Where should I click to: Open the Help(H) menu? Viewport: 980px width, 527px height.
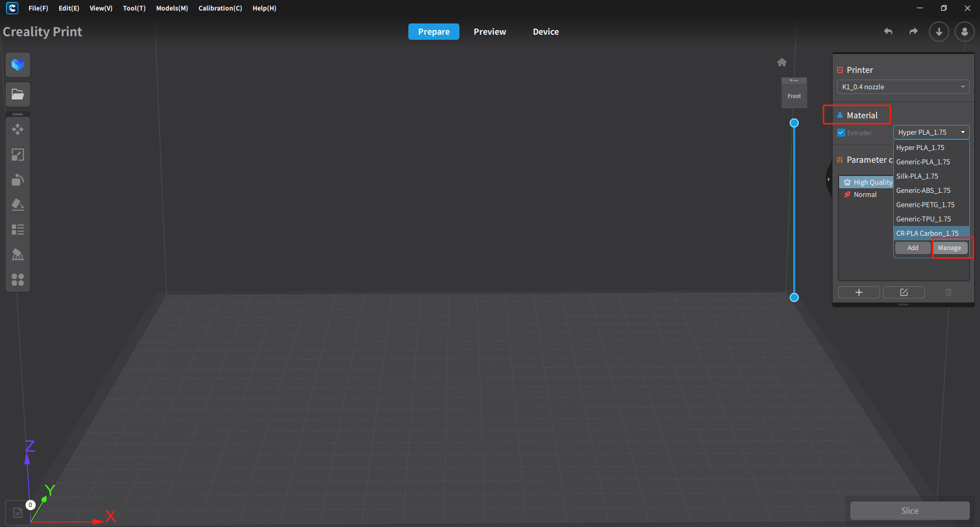pyautogui.click(x=264, y=8)
